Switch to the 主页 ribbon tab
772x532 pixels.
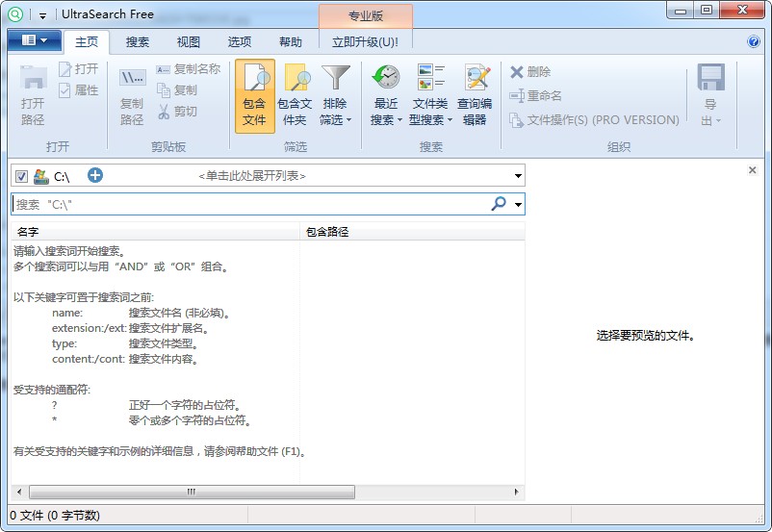click(x=87, y=42)
